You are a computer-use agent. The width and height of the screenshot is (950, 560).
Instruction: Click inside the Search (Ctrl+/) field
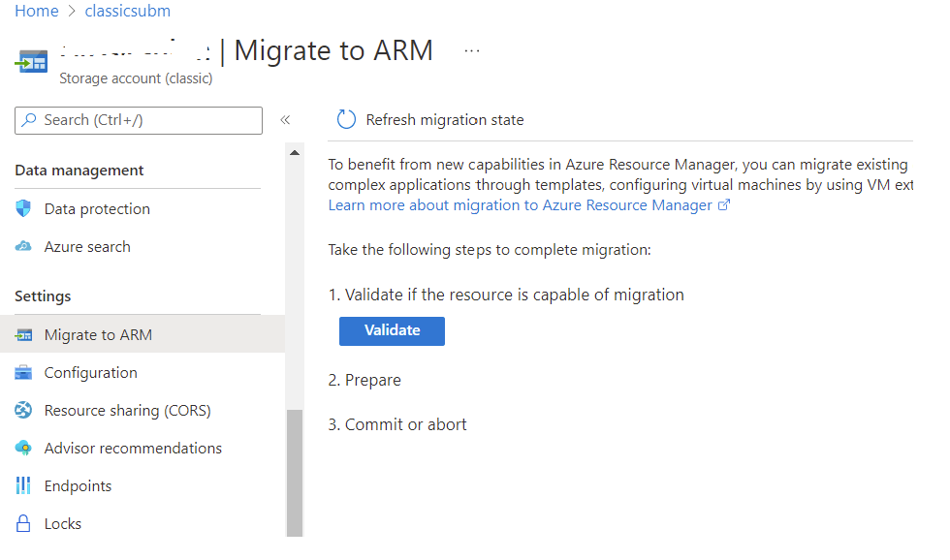[136, 120]
